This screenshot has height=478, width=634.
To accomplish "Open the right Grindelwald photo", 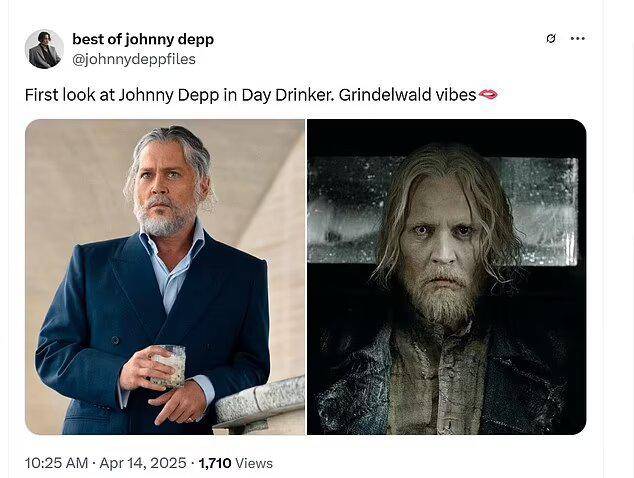I will pyautogui.click(x=446, y=277).
